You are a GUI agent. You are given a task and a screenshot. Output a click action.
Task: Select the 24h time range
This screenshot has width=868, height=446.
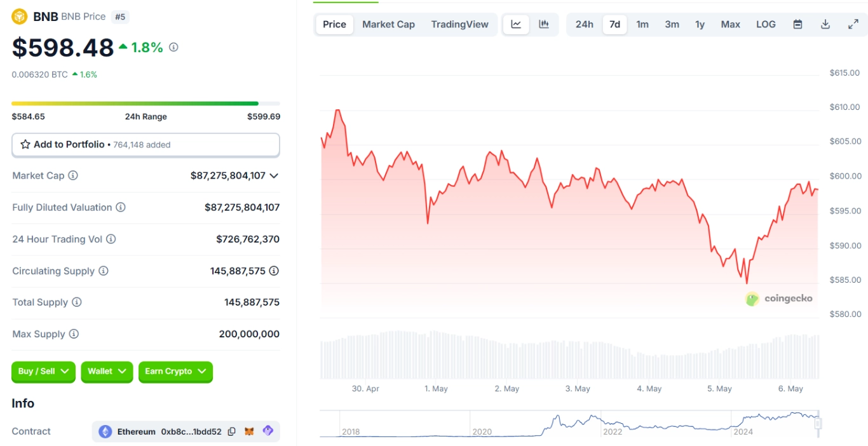point(585,24)
